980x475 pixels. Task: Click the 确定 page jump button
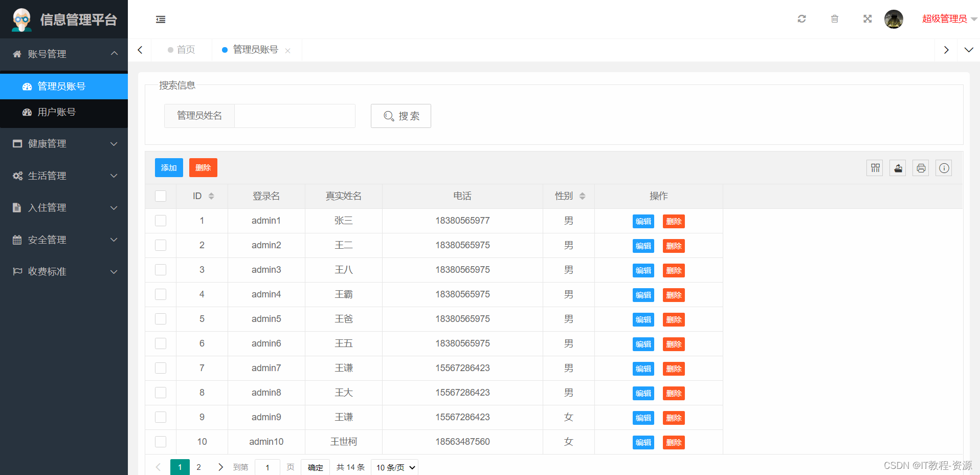315,467
